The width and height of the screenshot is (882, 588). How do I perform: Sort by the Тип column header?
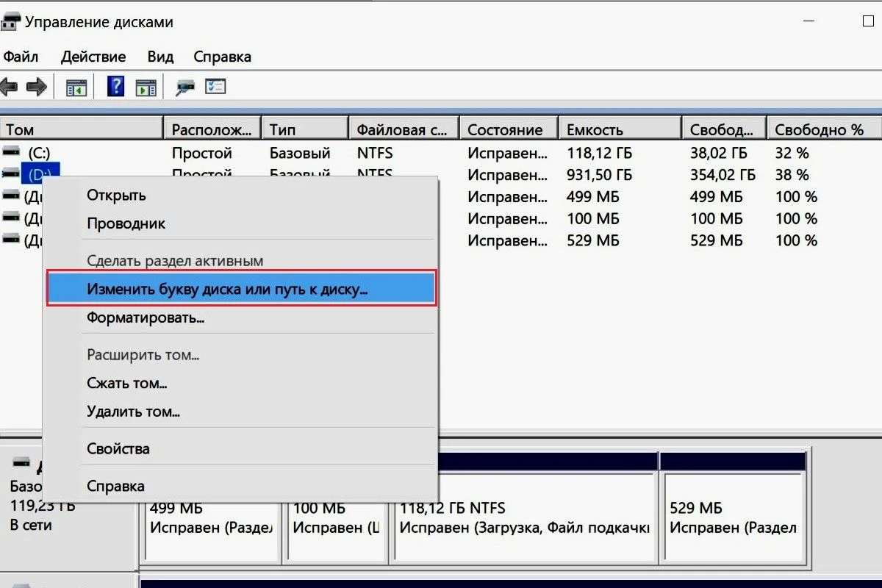click(x=306, y=129)
